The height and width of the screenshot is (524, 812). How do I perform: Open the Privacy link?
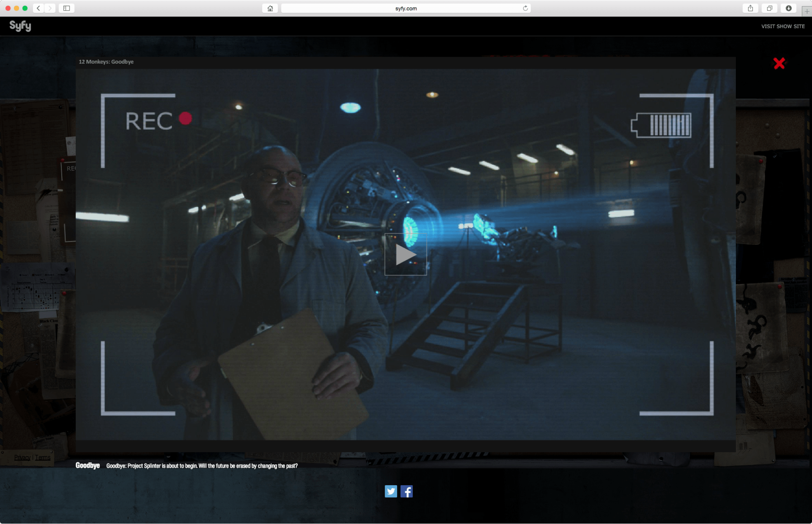point(22,458)
